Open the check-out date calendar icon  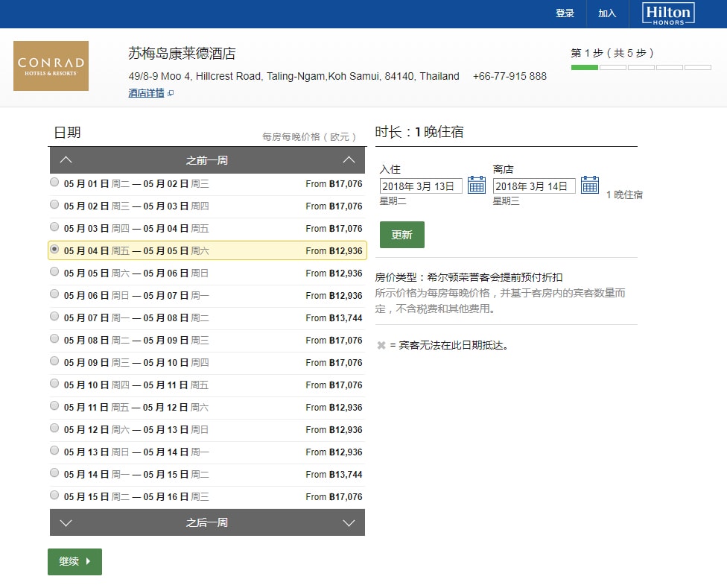pos(590,185)
